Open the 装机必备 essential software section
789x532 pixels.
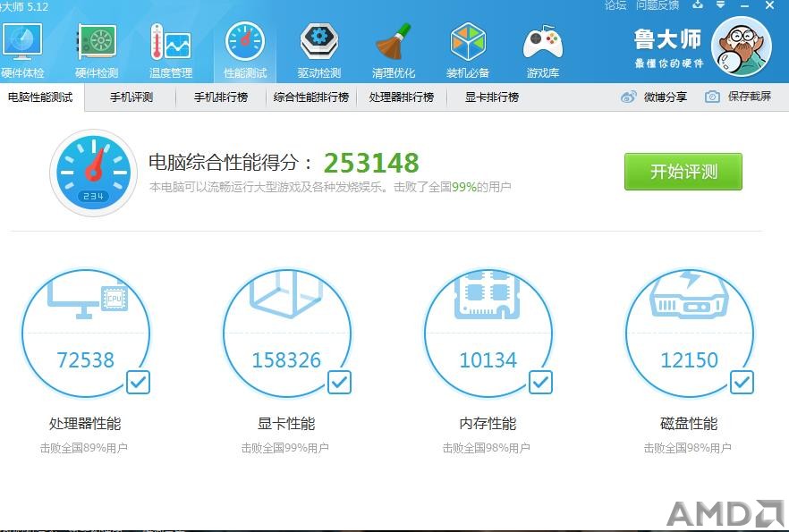point(468,51)
